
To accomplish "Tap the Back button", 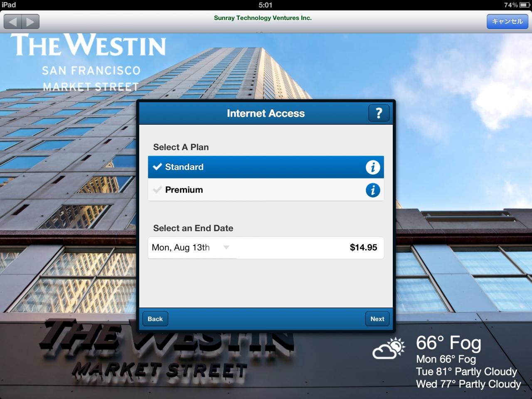I will pos(155,319).
